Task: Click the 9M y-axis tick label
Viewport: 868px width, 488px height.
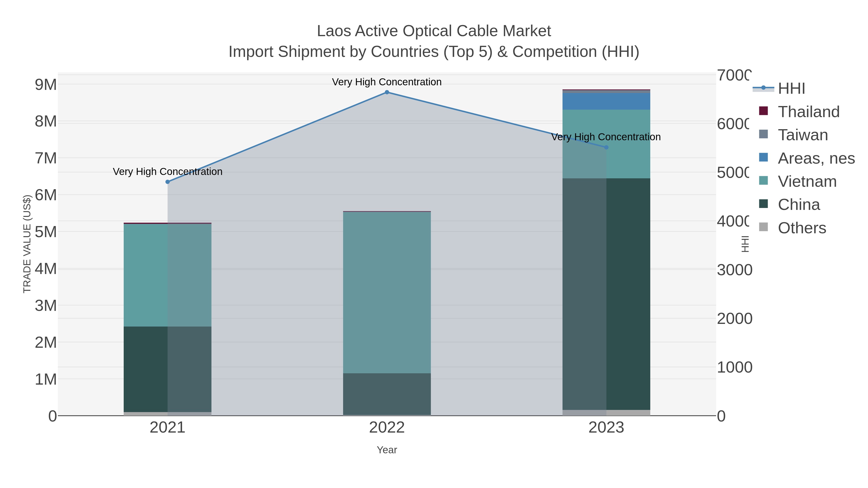Action: click(46, 85)
